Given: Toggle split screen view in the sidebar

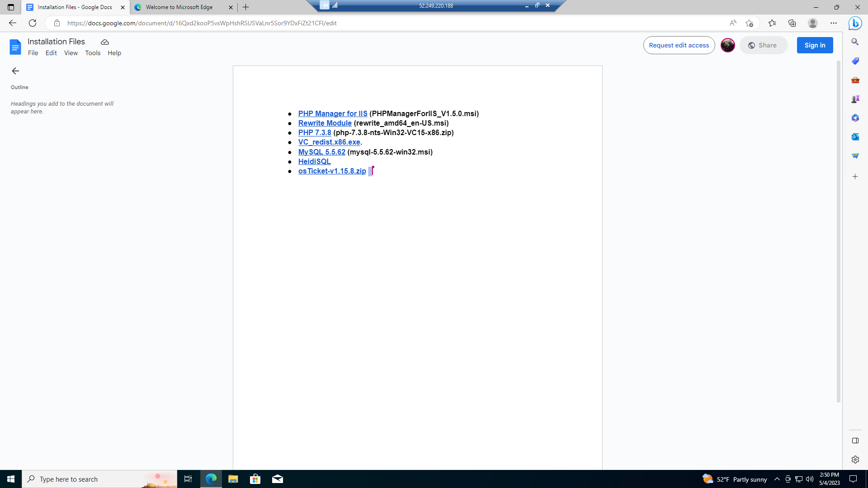Looking at the screenshot, I should click(855, 441).
